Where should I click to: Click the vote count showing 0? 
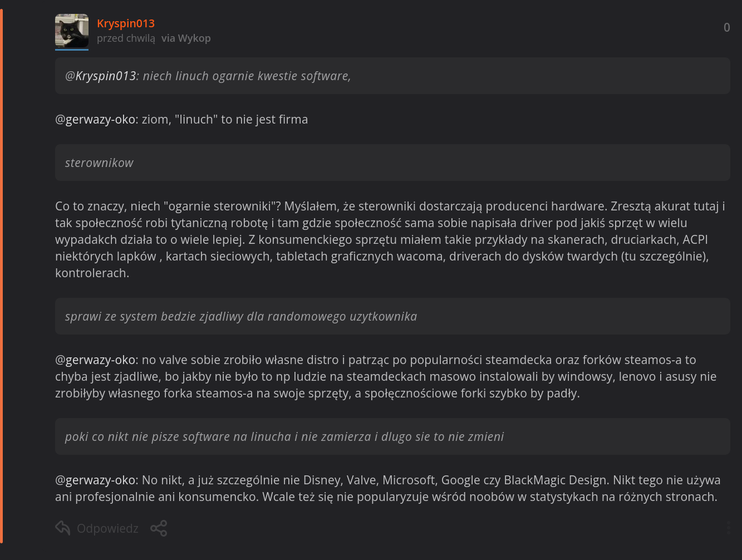(x=726, y=27)
